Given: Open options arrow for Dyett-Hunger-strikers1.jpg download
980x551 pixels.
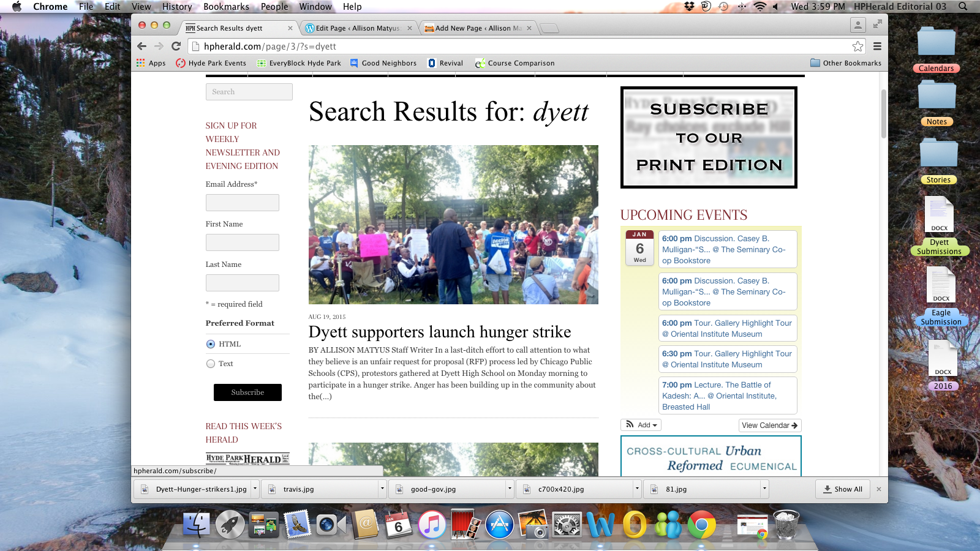Looking at the screenshot, I should pos(255,489).
